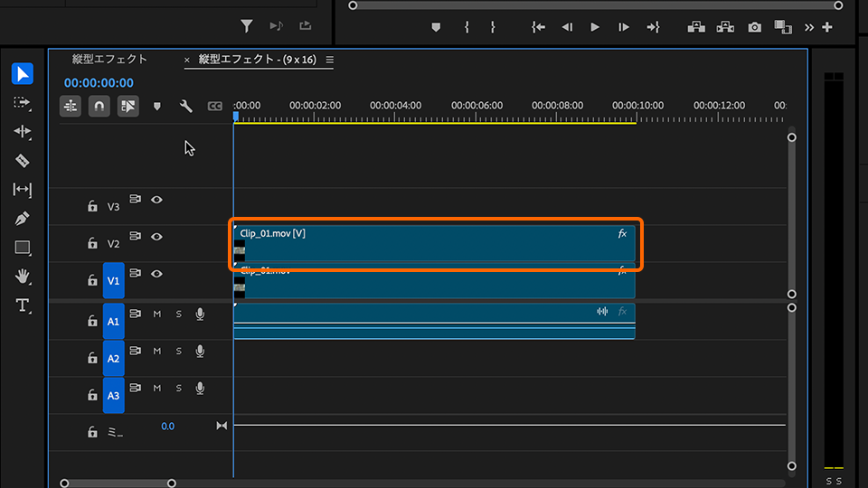This screenshot has height=488, width=868.
Task: Toggle the lock on track V3
Action: tap(92, 207)
